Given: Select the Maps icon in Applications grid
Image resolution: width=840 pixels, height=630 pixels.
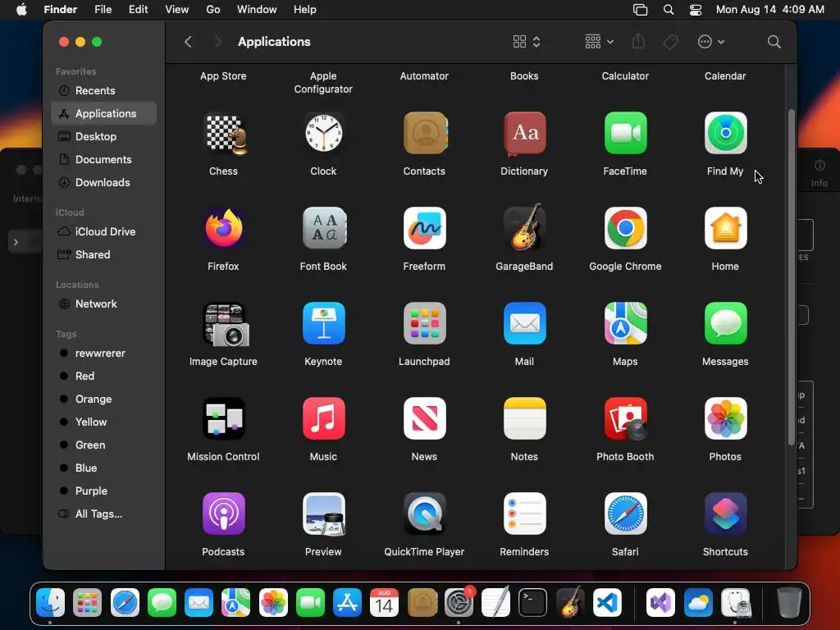Looking at the screenshot, I should 625,323.
